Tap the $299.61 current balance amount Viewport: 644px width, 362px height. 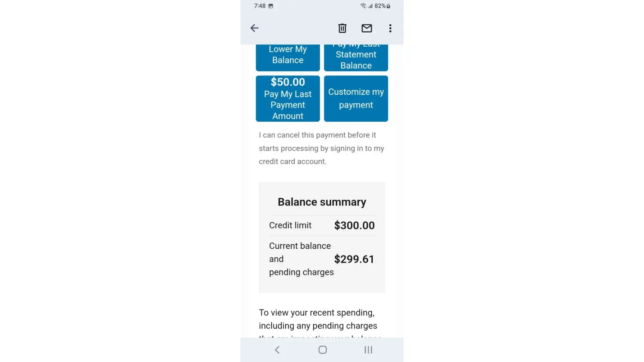click(354, 259)
